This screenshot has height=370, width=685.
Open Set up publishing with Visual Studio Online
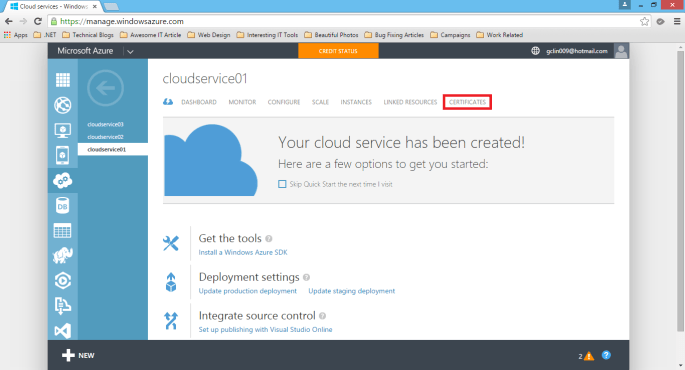click(265, 329)
